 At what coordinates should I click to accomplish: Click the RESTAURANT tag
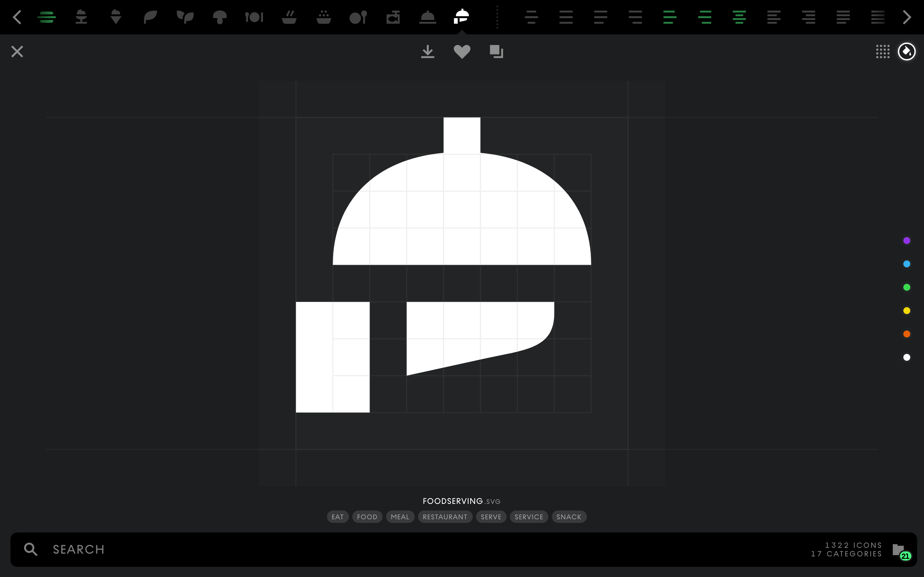(445, 517)
